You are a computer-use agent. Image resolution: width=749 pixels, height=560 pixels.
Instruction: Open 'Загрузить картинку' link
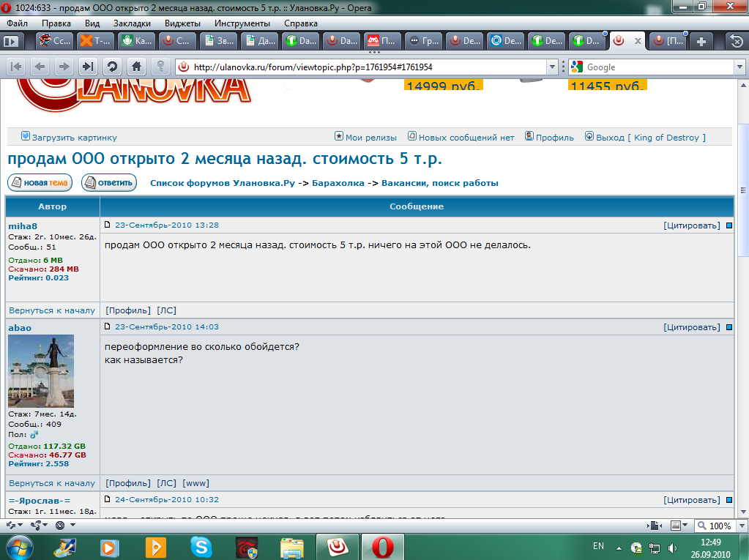coord(74,138)
